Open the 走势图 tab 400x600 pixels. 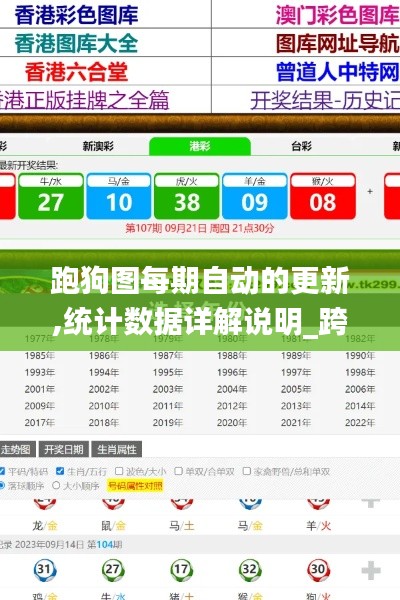pyautogui.click(x=16, y=449)
